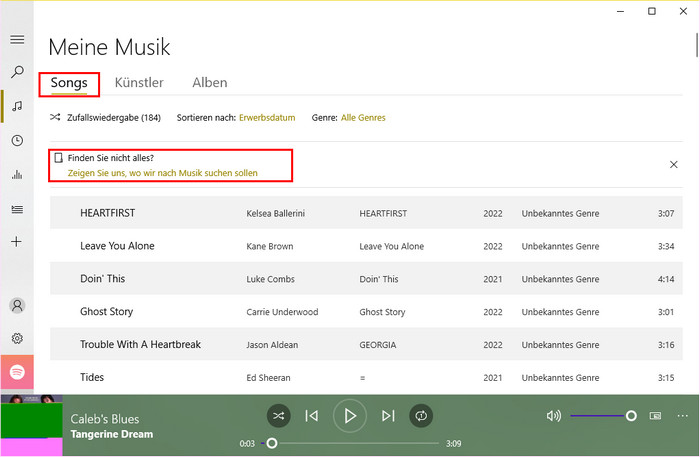Select the song Ghost Story
Image resolution: width=700 pixels, height=457 pixels.
(106, 312)
